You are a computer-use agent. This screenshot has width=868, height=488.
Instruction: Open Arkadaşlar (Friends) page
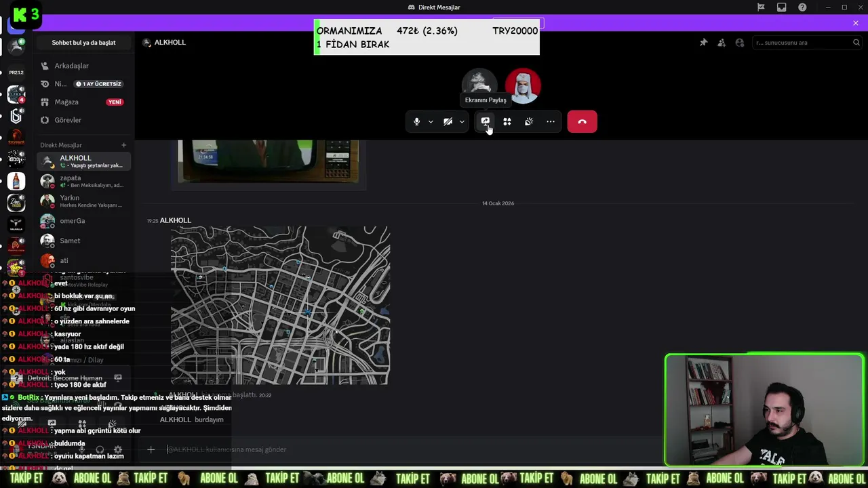tap(84, 66)
